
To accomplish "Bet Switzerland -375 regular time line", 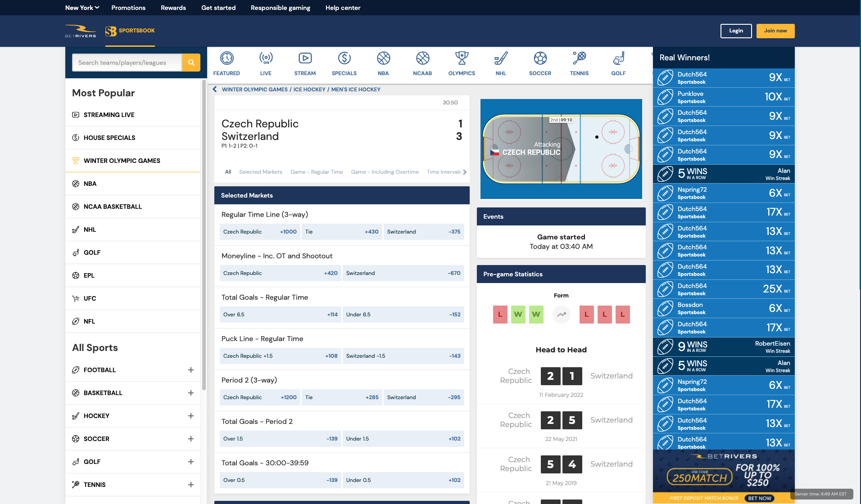I will 424,232.
